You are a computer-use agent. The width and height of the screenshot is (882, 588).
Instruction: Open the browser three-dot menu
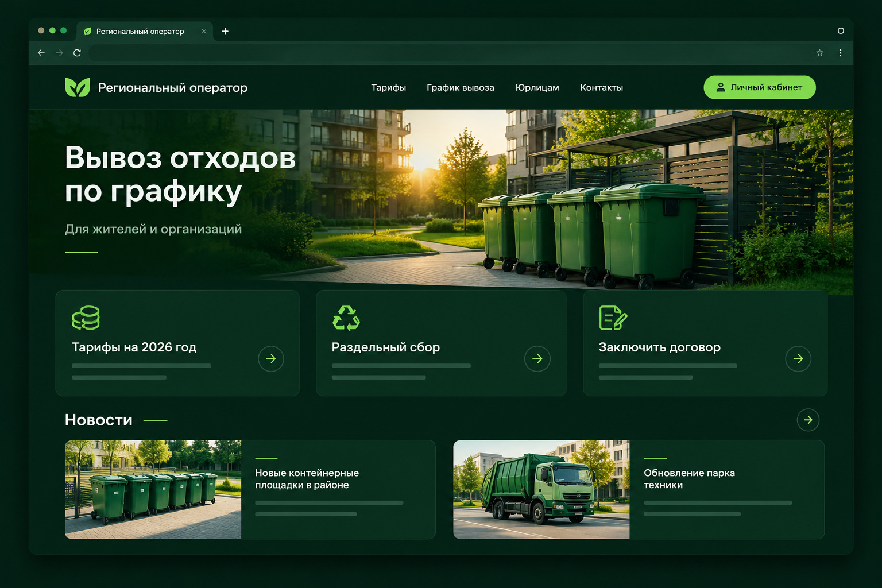pos(840,53)
